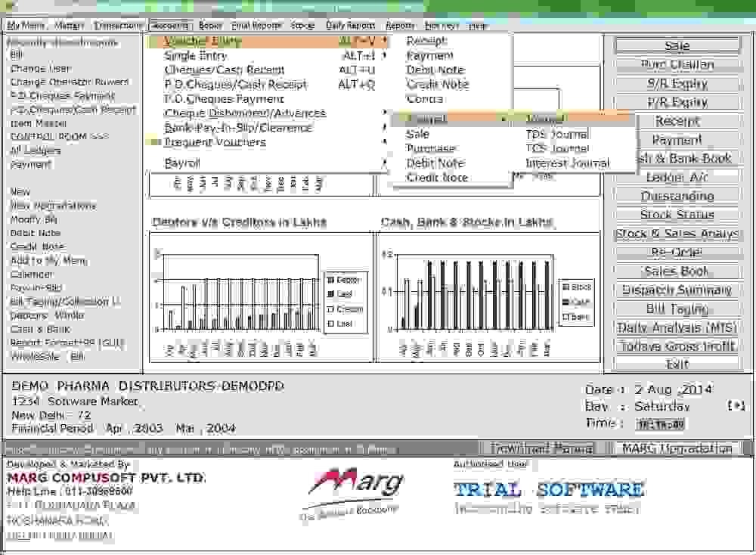The width and height of the screenshot is (756, 555).
Task: Click the Re-Order button
Action: 677,253
